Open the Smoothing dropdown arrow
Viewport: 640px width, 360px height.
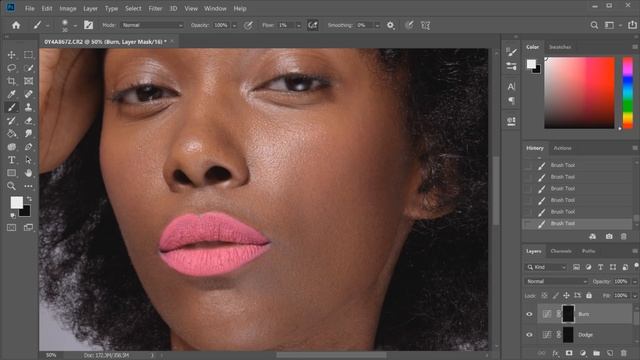point(377,25)
